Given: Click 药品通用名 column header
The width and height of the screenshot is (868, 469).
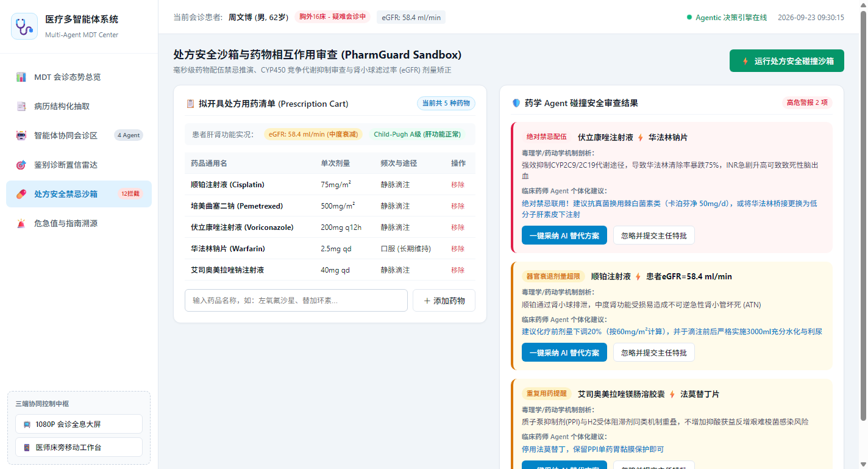Looking at the screenshot, I should [x=209, y=163].
